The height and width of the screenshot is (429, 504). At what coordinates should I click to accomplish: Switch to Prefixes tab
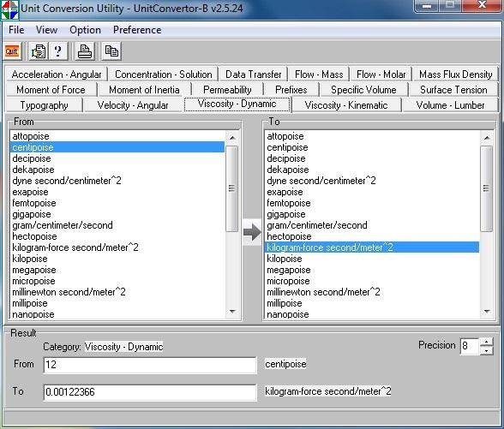291,90
